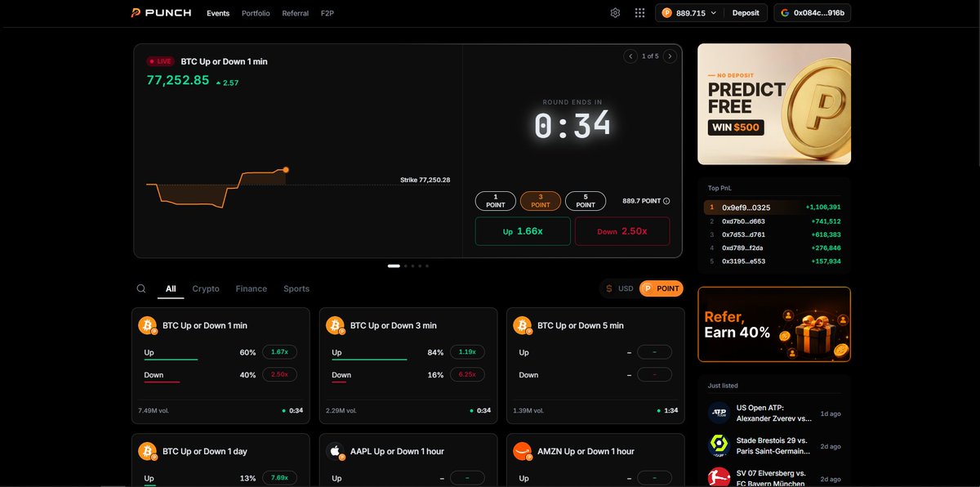Viewport: 980px width, 487px height.
Task: Open US Open ATP Alexander Zverev listing
Action: pos(774,413)
